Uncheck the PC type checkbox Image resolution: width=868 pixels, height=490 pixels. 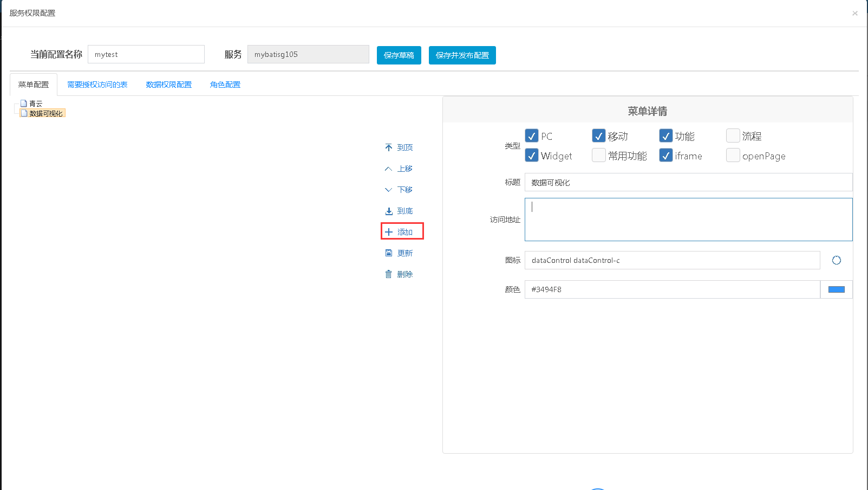532,136
